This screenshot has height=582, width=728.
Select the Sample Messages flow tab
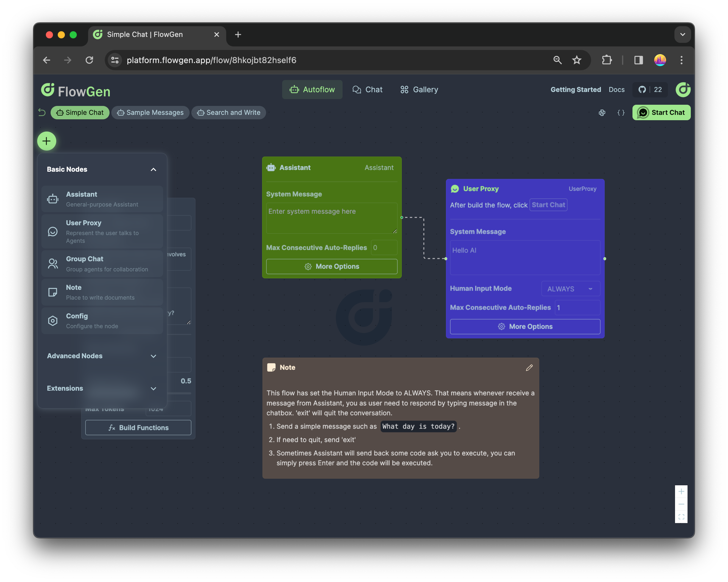point(150,113)
